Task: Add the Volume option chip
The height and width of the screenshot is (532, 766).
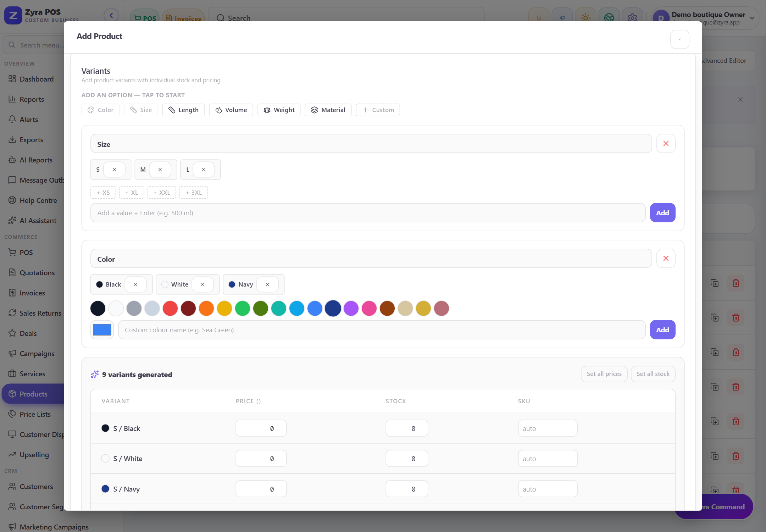Action: click(231, 110)
